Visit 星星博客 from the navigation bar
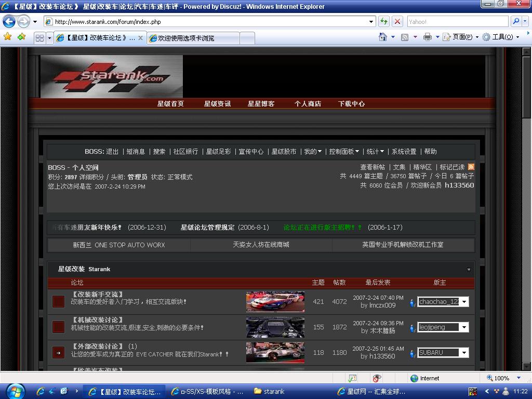 261,104
